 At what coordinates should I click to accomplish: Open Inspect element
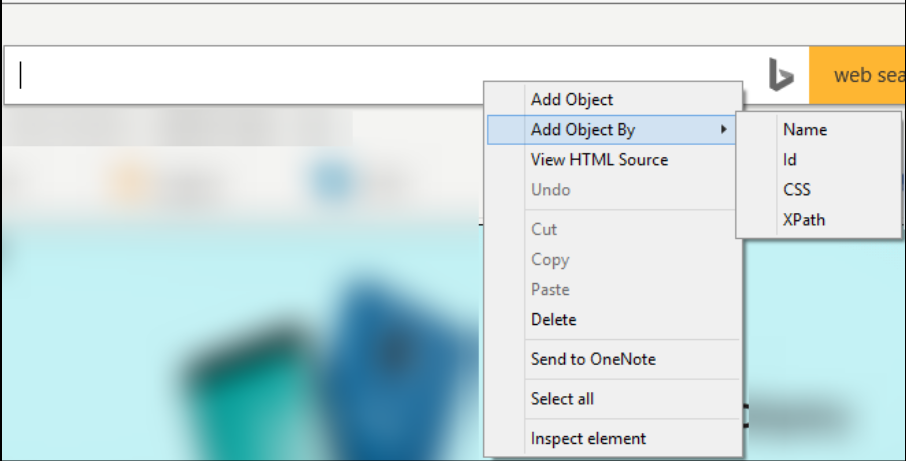[x=588, y=438]
